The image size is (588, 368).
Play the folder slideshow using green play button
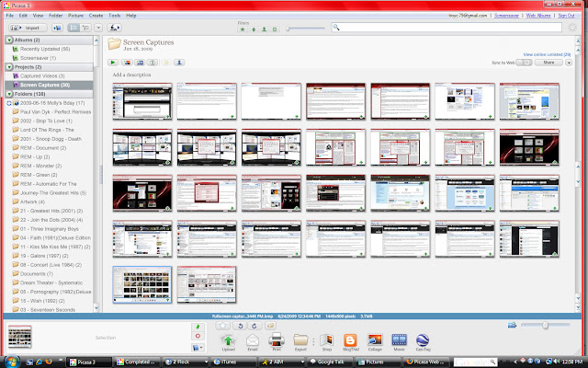pyautogui.click(x=114, y=62)
